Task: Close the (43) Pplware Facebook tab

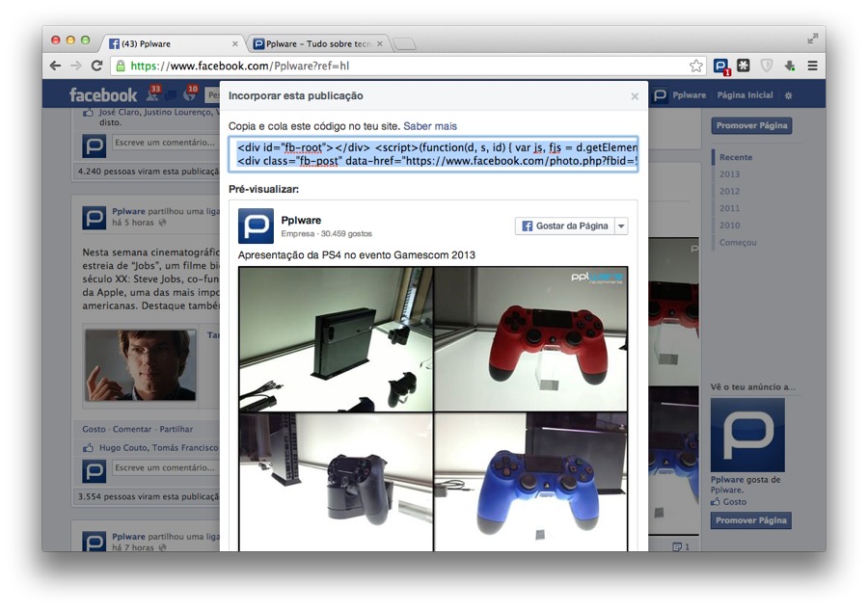Action: [x=234, y=43]
